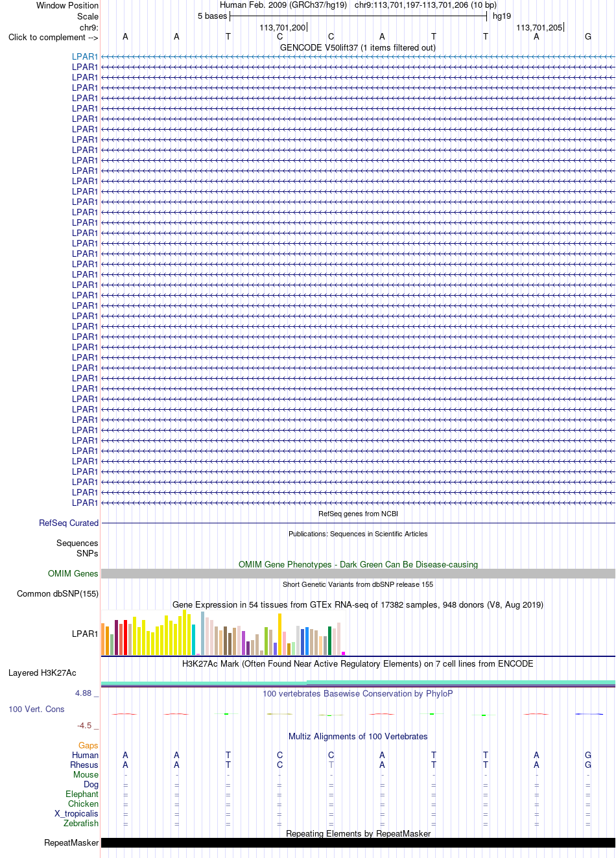Viewport: 616px width, 858px height.
Task: Click the RefSeq Curated track label
Action: coord(69,523)
